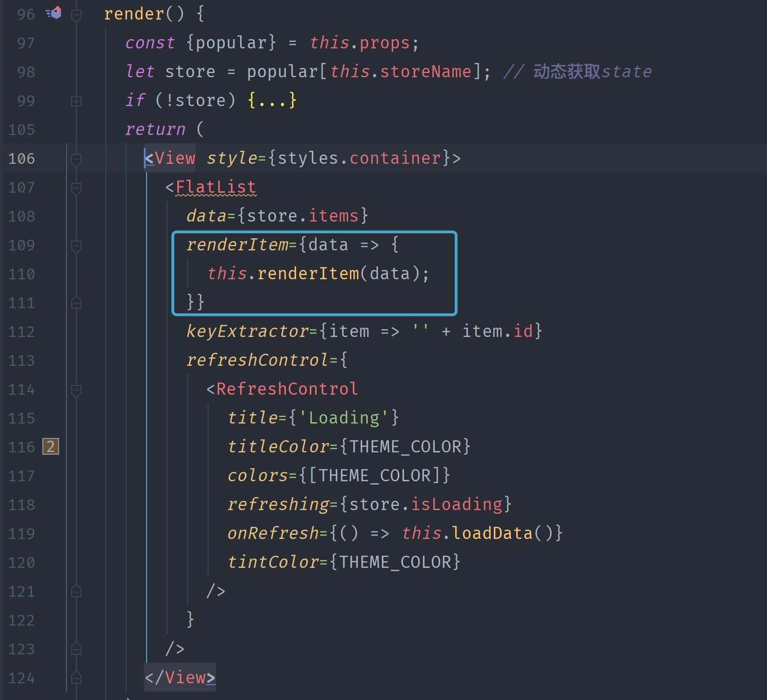Click the closing brace on line 122
The image size is (767, 700).
click(x=190, y=620)
